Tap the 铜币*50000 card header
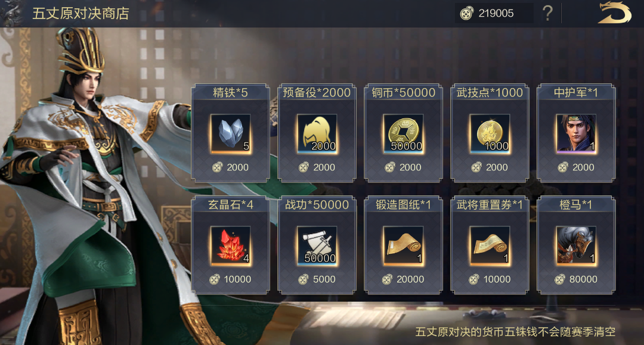The image size is (644, 345). pyautogui.click(x=403, y=93)
